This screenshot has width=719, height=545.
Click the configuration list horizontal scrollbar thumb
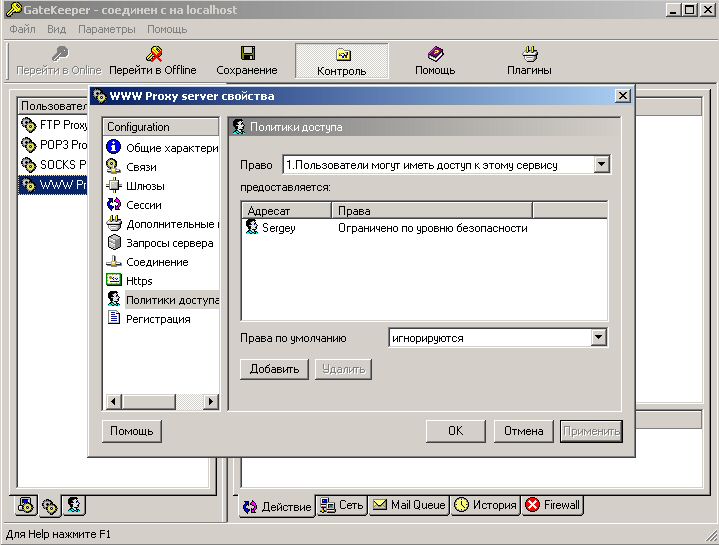tap(149, 402)
